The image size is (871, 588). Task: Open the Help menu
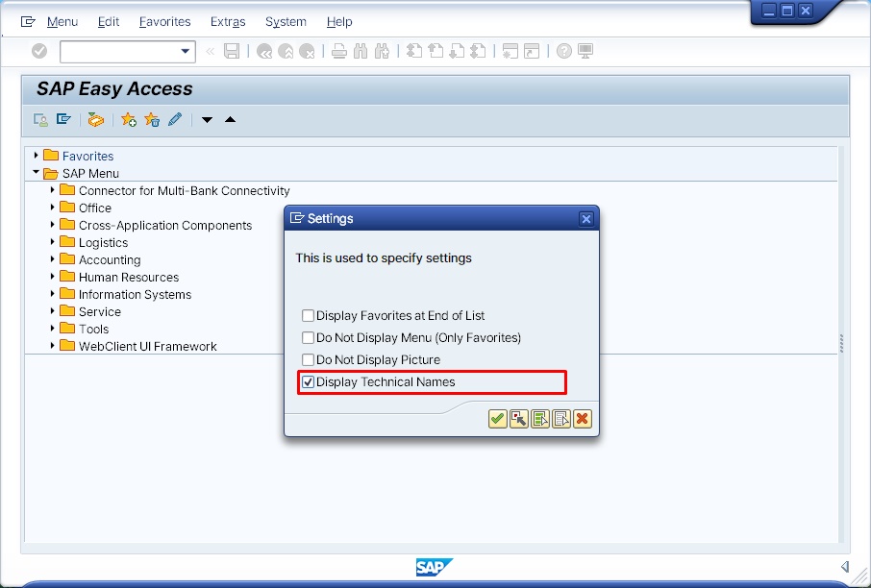pos(339,22)
